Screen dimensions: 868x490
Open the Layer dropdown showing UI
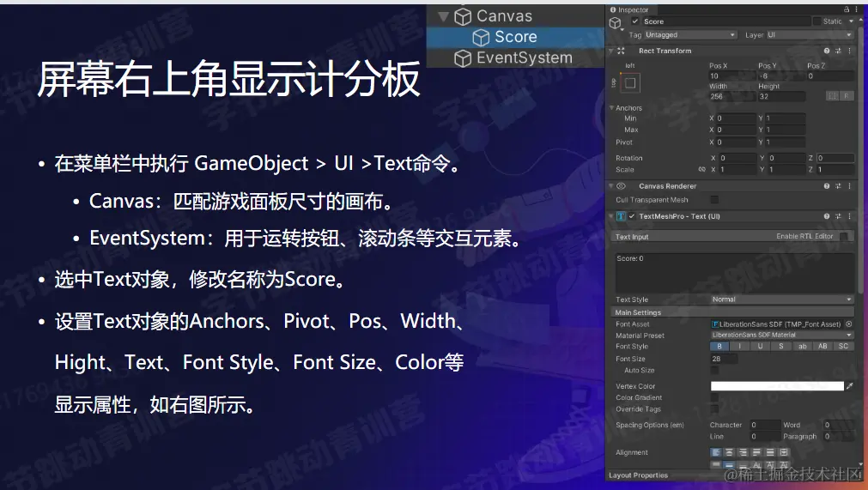tap(810, 35)
